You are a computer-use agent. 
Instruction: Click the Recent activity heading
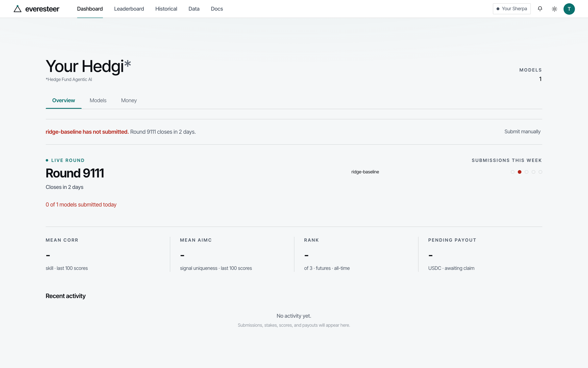66,296
